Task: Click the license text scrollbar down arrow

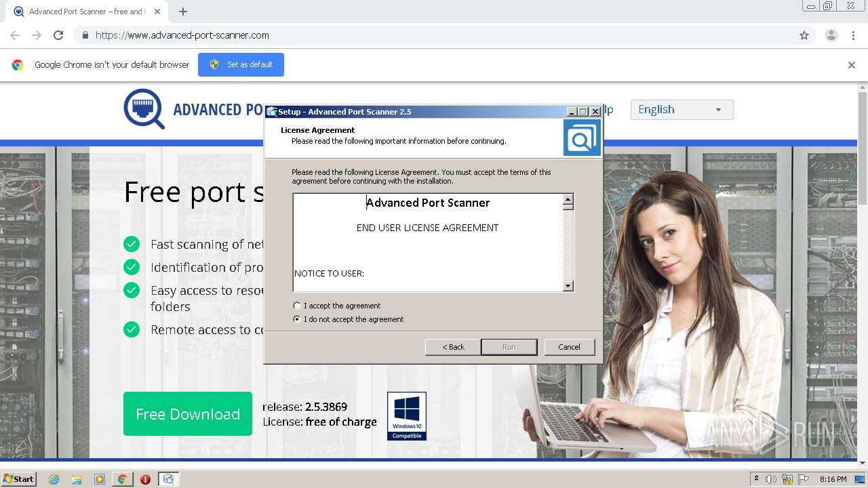Action: coord(568,286)
